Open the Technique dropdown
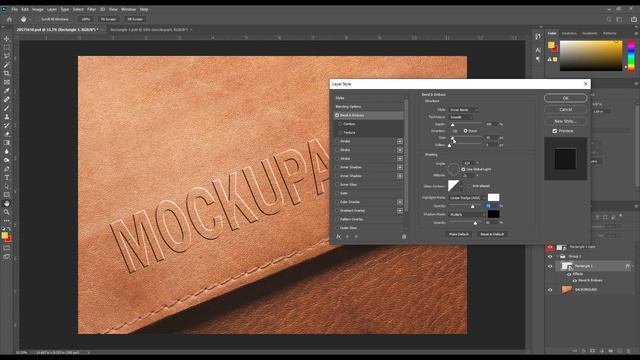The height and width of the screenshot is (360, 640). click(461, 117)
